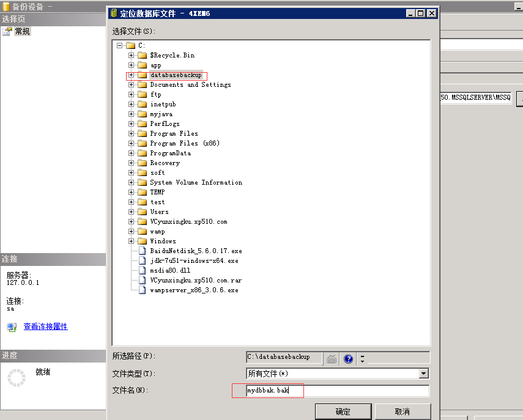Viewport: 523px width, 420px height.
Task: Click the 所有文件(*) file type combo box
Action: [338, 374]
